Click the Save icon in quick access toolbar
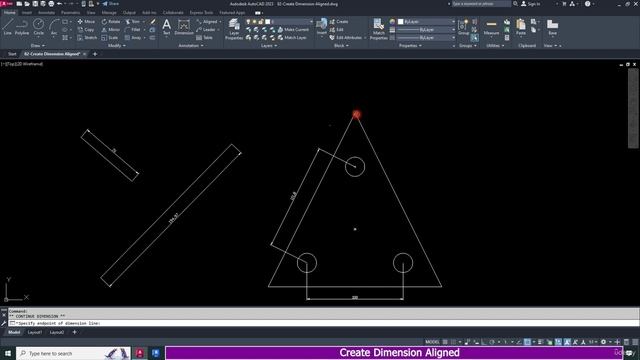 (35, 4)
